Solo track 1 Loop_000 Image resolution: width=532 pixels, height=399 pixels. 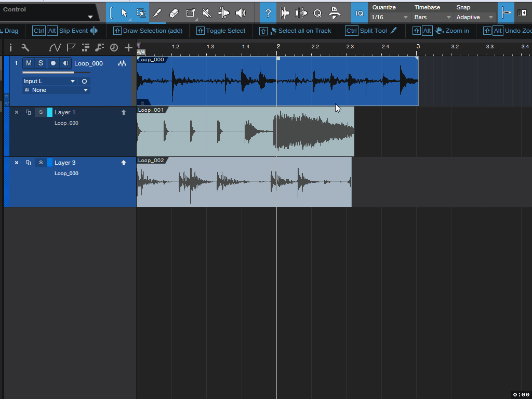coord(41,63)
